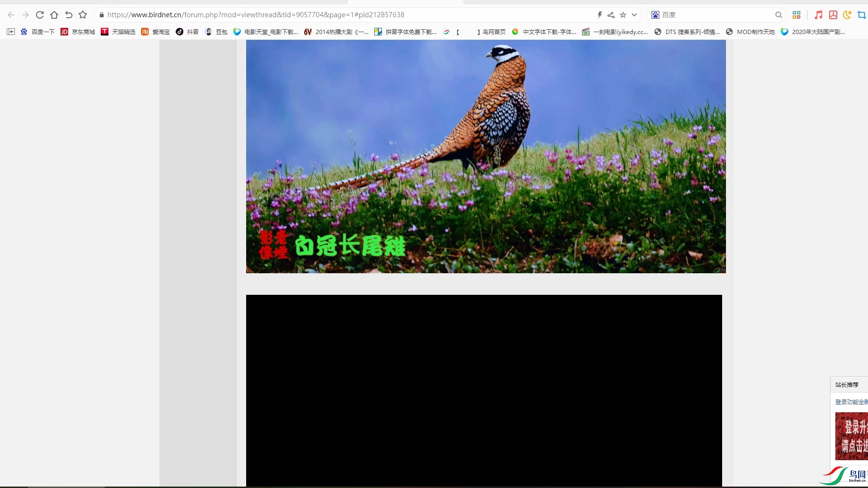Expand the address bar dropdown chevron
This screenshot has width=868, height=488.
click(x=634, y=15)
